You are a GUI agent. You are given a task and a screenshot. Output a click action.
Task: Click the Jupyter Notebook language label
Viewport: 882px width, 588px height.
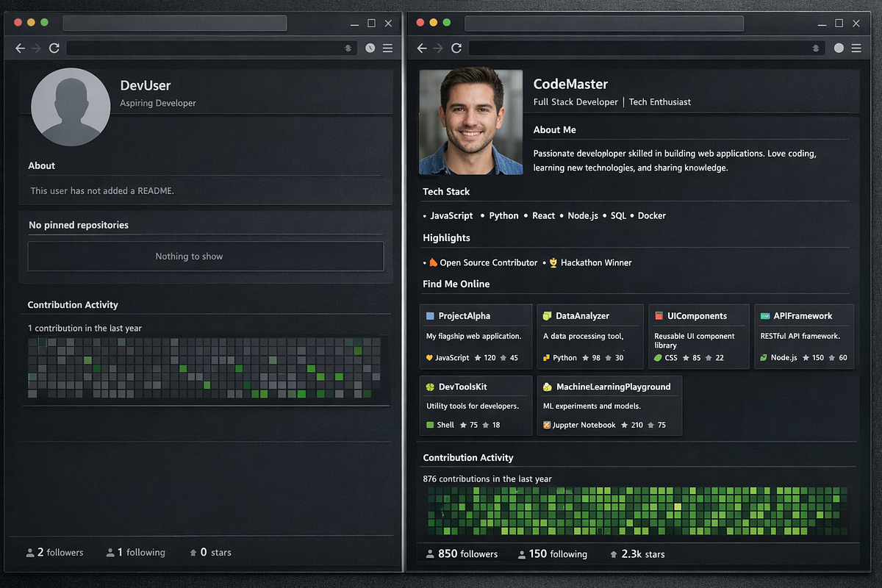[x=584, y=425]
